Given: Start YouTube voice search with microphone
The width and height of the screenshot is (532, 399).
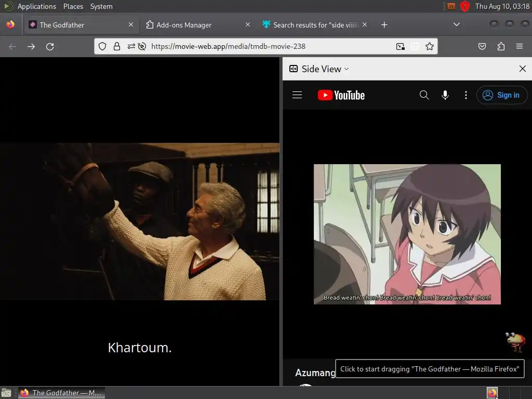Looking at the screenshot, I should 445,95.
